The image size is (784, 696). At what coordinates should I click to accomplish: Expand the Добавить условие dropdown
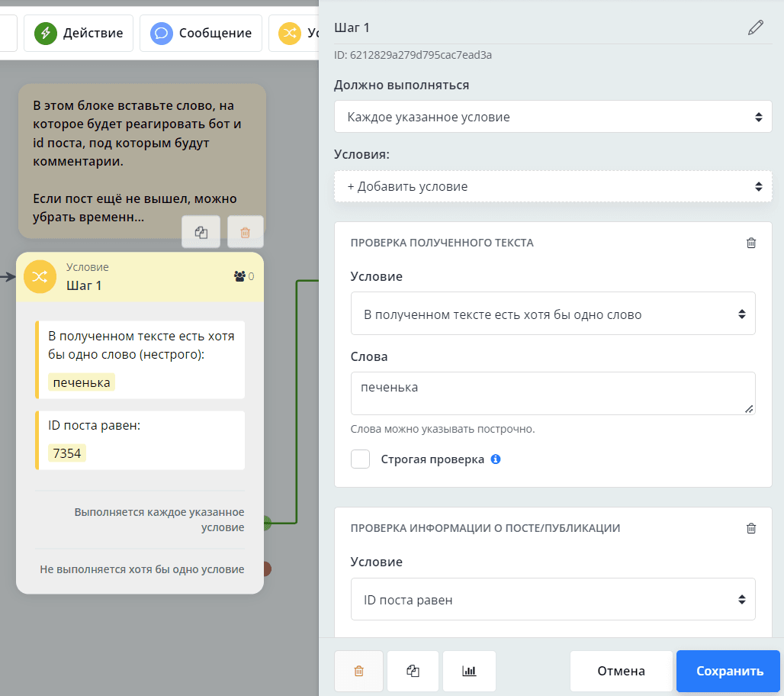553,186
